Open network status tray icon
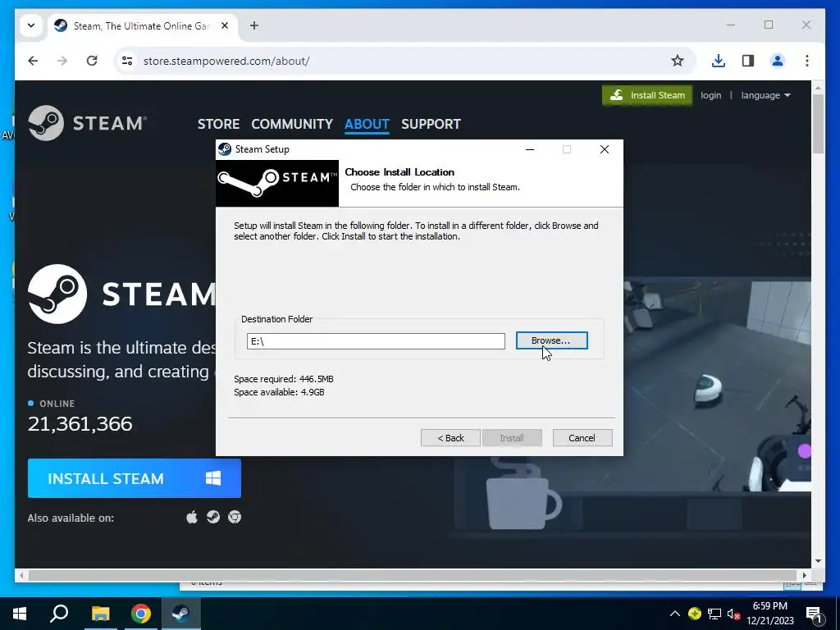Screen dimensions: 840x630 [714, 614]
